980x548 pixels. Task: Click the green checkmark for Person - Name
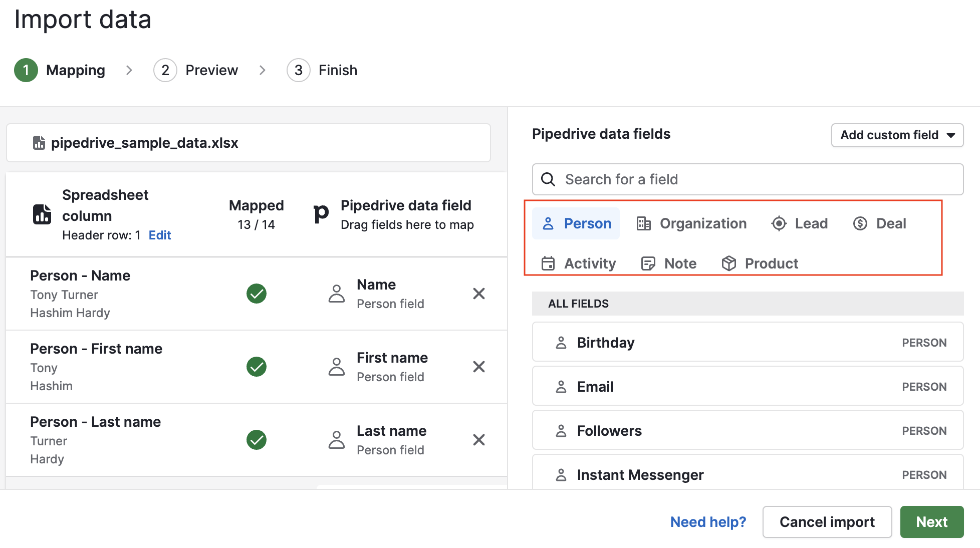point(257,294)
